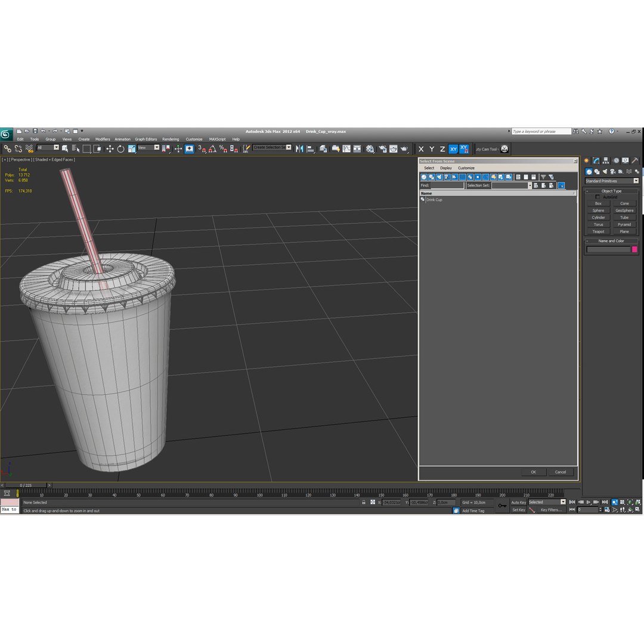
Task: Click the object name input field
Action: tap(608, 249)
